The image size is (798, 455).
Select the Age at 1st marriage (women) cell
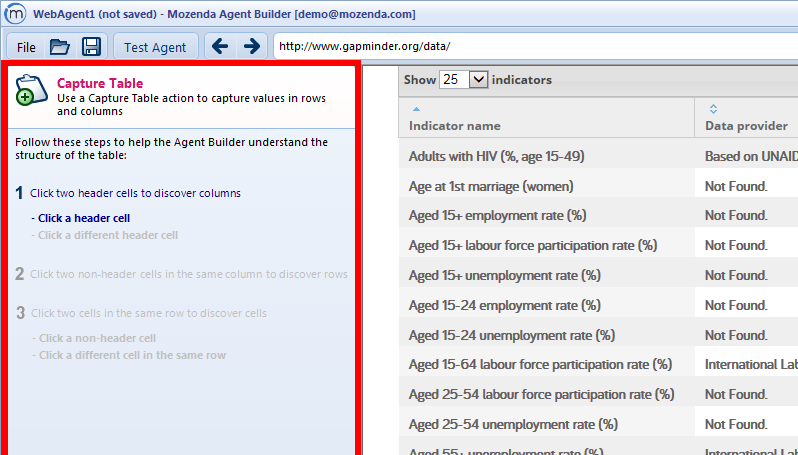(x=491, y=186)
